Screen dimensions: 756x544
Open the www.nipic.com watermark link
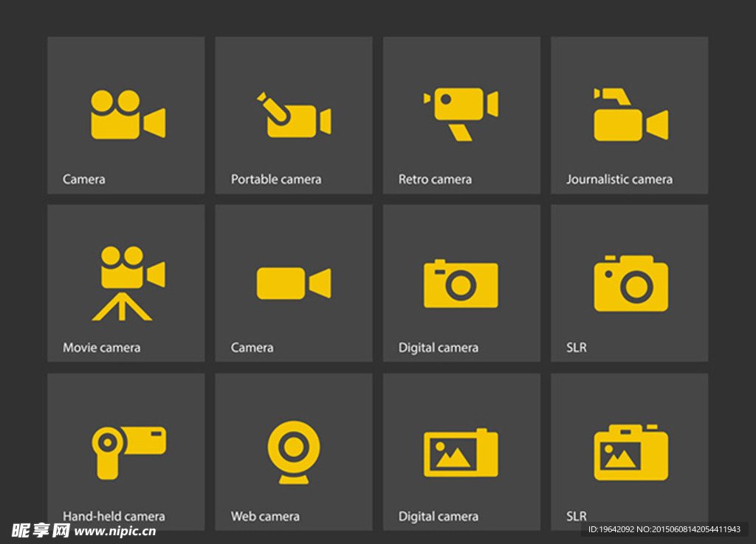pos(115,531)
